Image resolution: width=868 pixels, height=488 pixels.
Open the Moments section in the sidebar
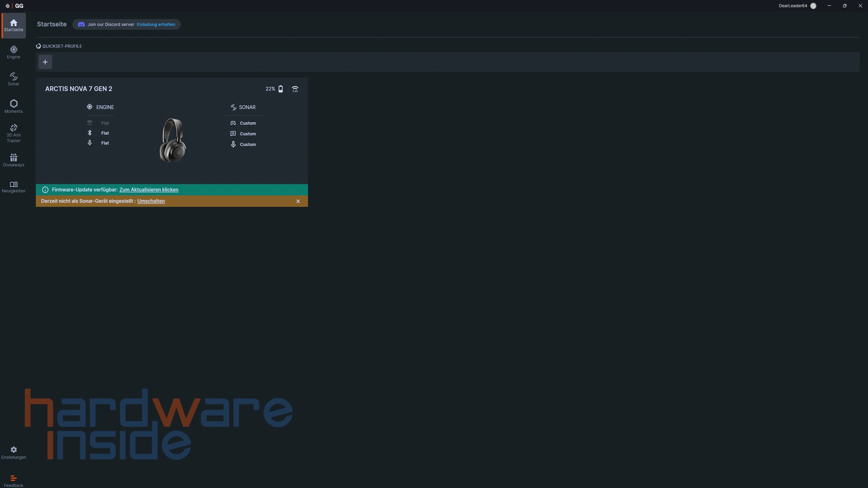coord(14,106)
